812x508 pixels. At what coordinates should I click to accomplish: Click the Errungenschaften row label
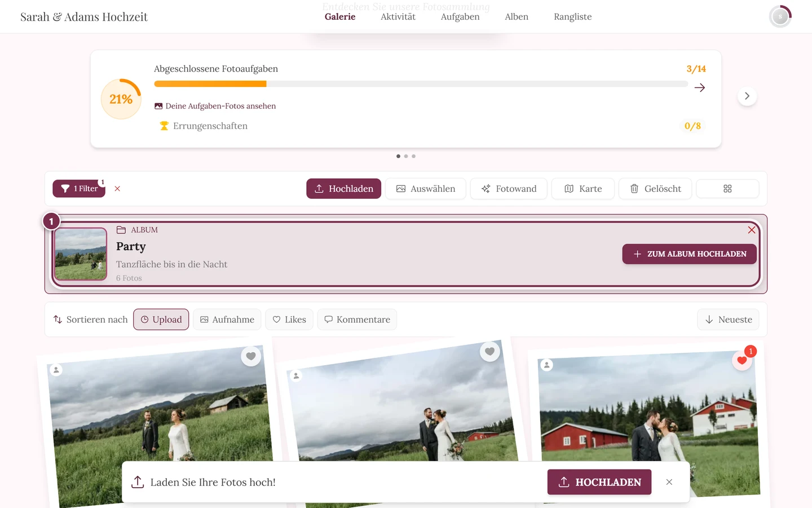[x=210, y=126]
